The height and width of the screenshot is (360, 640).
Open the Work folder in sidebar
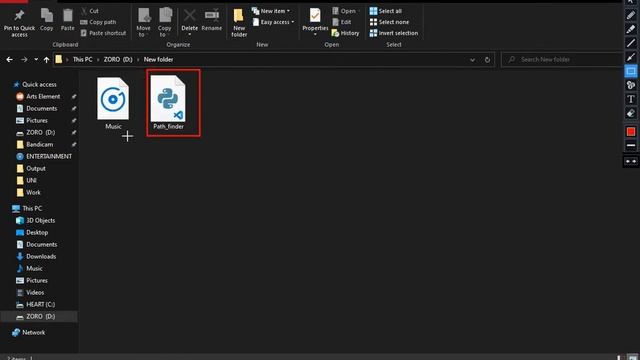(x=33, y=192)
